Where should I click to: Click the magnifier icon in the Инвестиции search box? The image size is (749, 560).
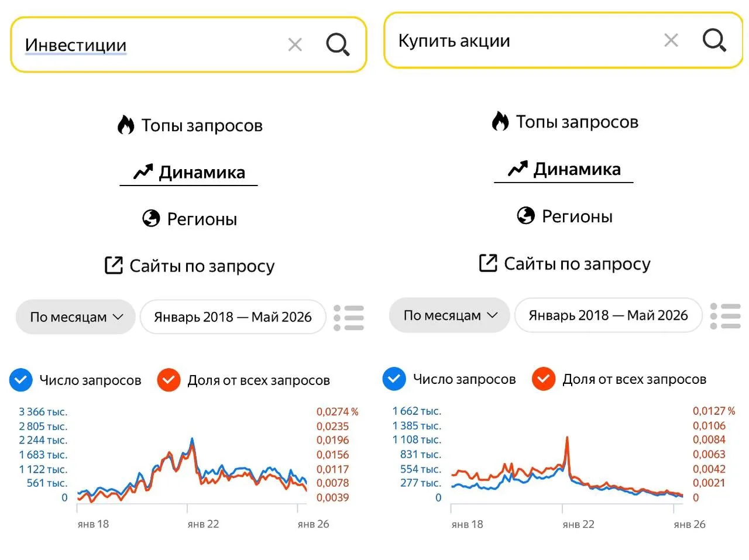(338, 44)
